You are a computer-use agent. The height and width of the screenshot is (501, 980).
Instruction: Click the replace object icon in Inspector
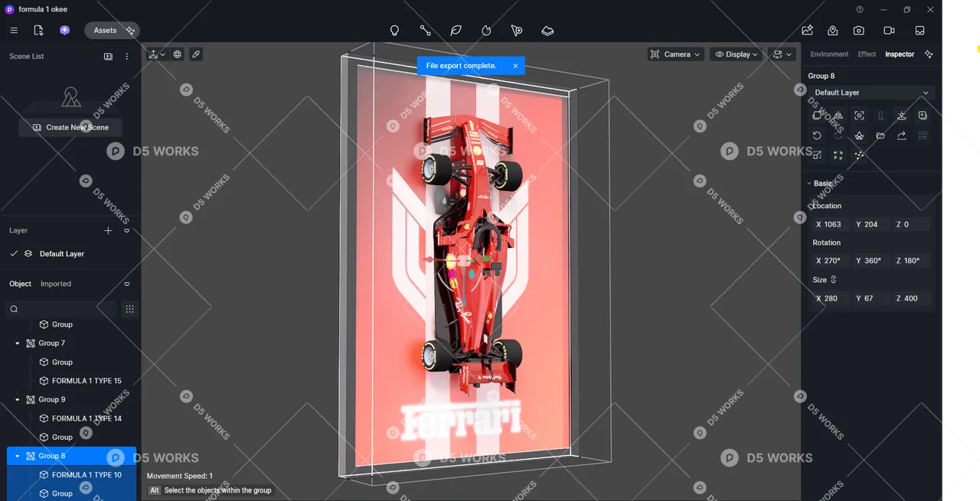817,155
